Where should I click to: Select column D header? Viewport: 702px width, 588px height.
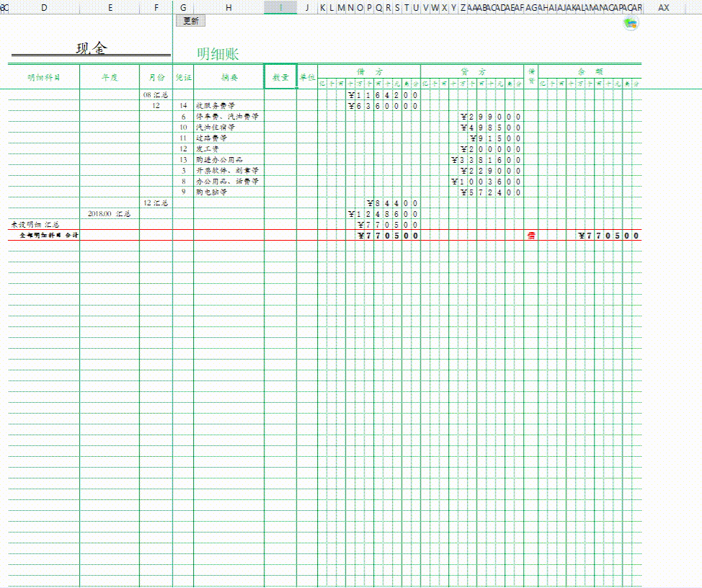(x=44, y=7)
